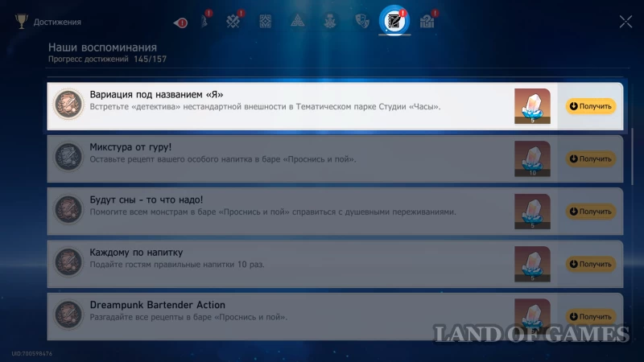This screenshot has height=362, width=644.
Task: Open the eye-shaped first achievement category tab
Action: coord(180,23)
